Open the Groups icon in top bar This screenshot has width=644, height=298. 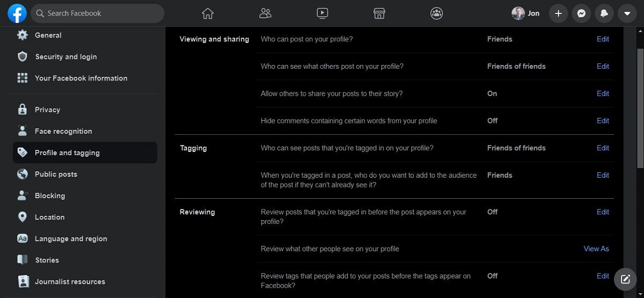(437, 13)
